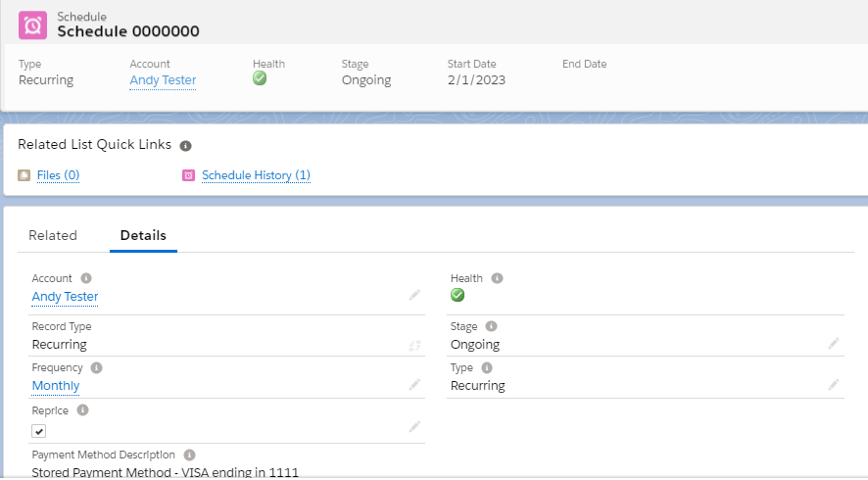This screenshot has height=480, width=868.
Task: Click the pink Schedule alarm clock icon
Action: [x=33, y=24]
